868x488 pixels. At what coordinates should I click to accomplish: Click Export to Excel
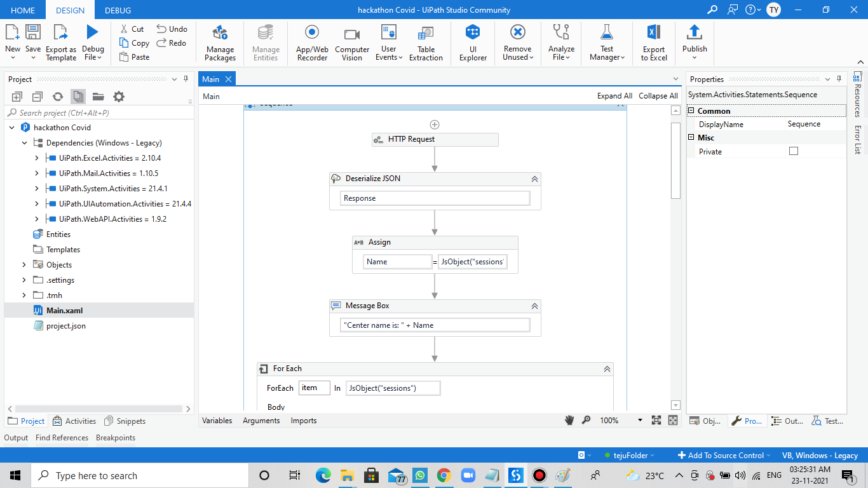coord(654,43)
